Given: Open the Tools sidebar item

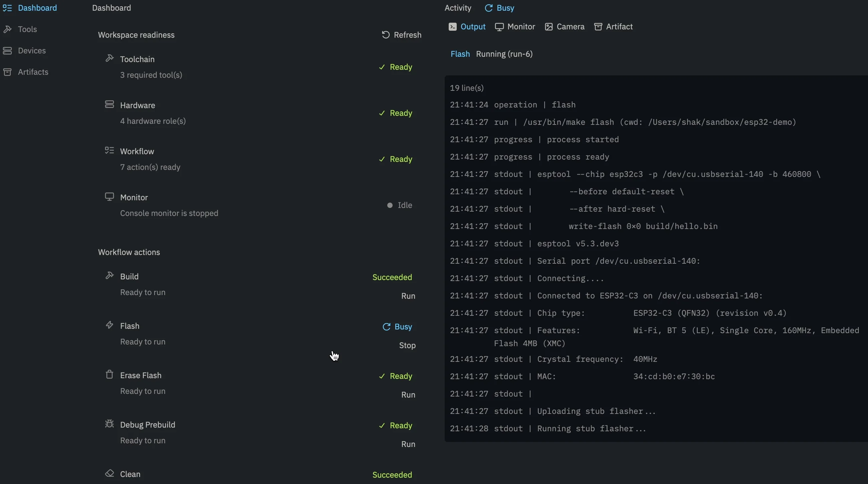Looking at the screenshot, I should (20, 29).
